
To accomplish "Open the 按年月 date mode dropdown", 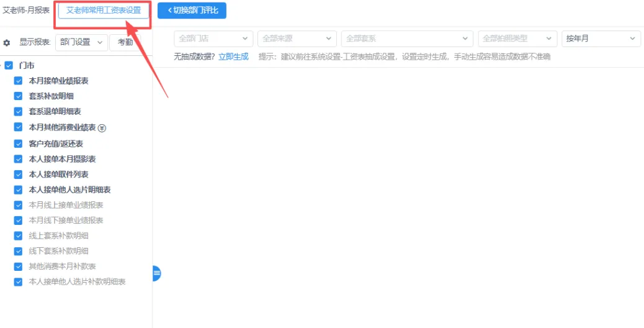I will click(601, 39).
